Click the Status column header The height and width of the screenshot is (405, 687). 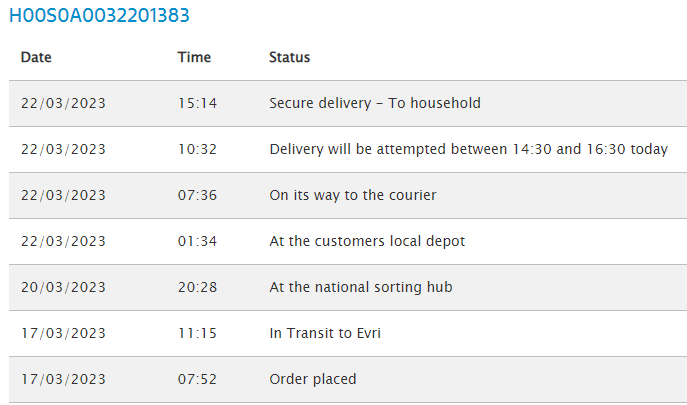click(x=289, y=57)
